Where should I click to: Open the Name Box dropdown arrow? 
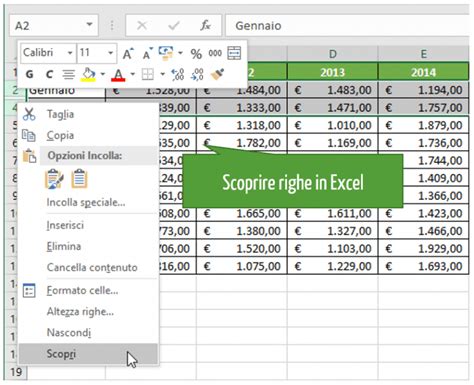click(x=89, y=25)
